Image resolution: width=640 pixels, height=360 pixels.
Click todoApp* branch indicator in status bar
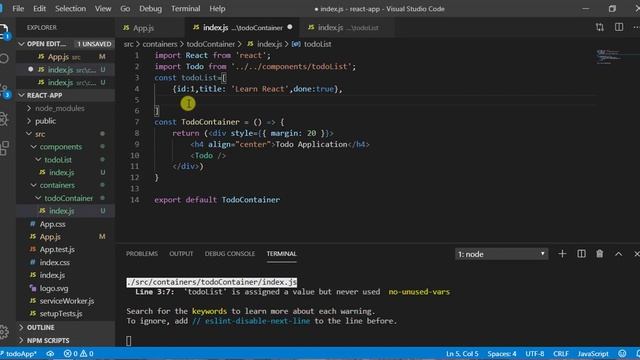click(x=19, y=353)
